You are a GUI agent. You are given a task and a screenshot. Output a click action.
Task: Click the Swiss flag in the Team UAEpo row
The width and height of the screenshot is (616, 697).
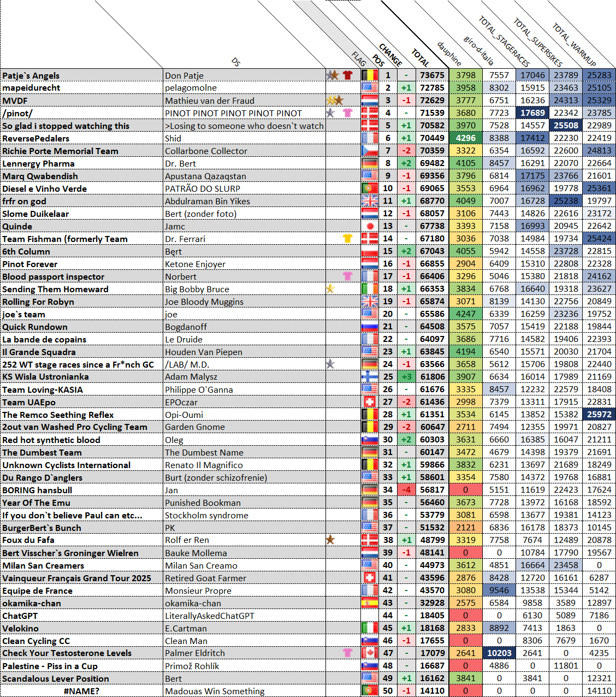tap(370, 401)
